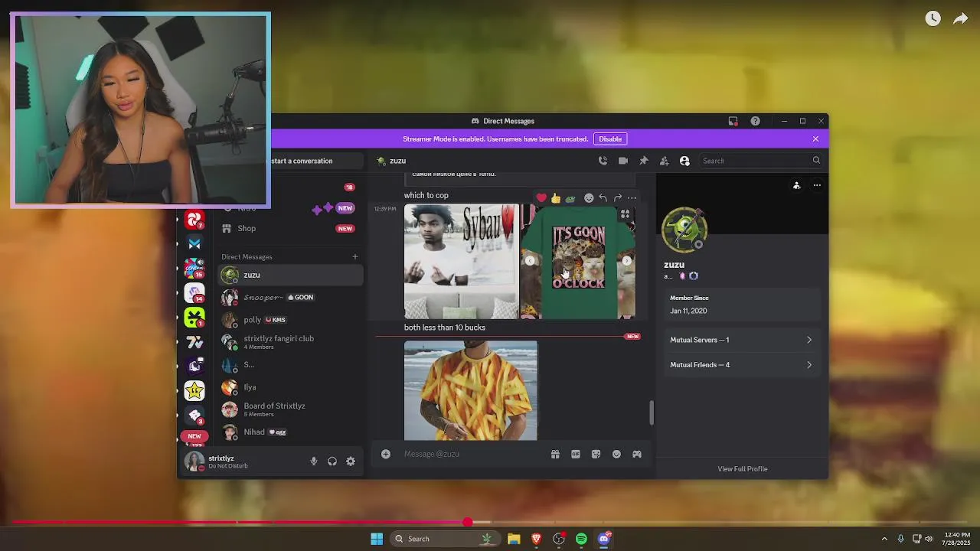The height and width of the screenshot is (551, 980).
Task: Open the french fries shirt image
Action: coord(471,390)
